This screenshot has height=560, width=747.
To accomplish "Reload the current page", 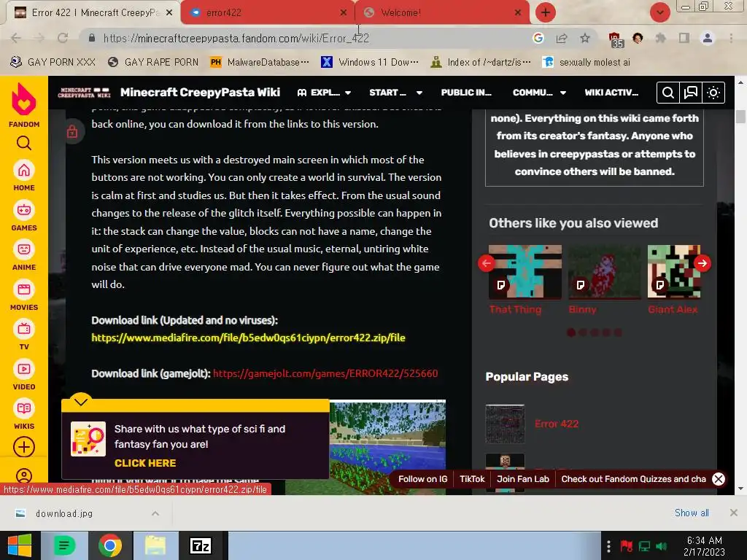I will coord(63,38).
